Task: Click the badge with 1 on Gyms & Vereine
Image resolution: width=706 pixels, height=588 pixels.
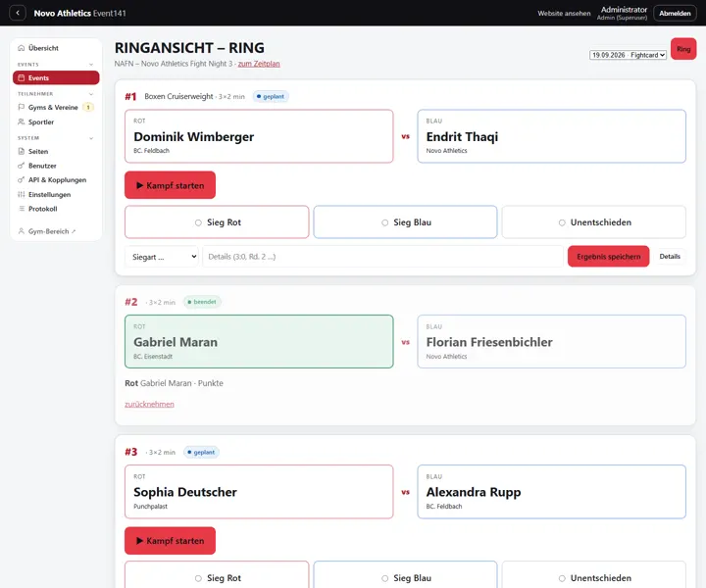Action: [88, 107]
